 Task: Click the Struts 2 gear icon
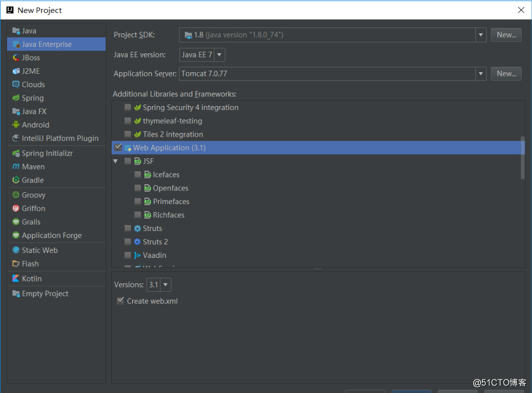click(137, 242)
